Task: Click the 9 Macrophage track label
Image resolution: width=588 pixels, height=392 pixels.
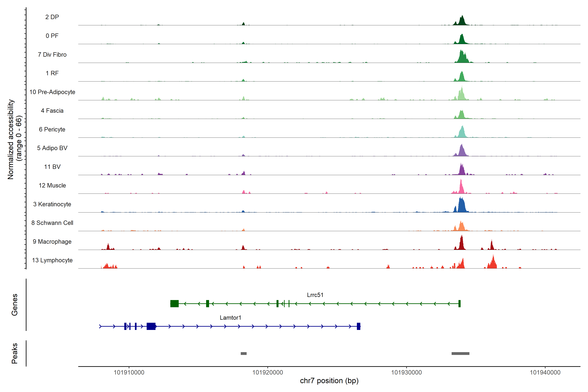Action: click(52, 242)
